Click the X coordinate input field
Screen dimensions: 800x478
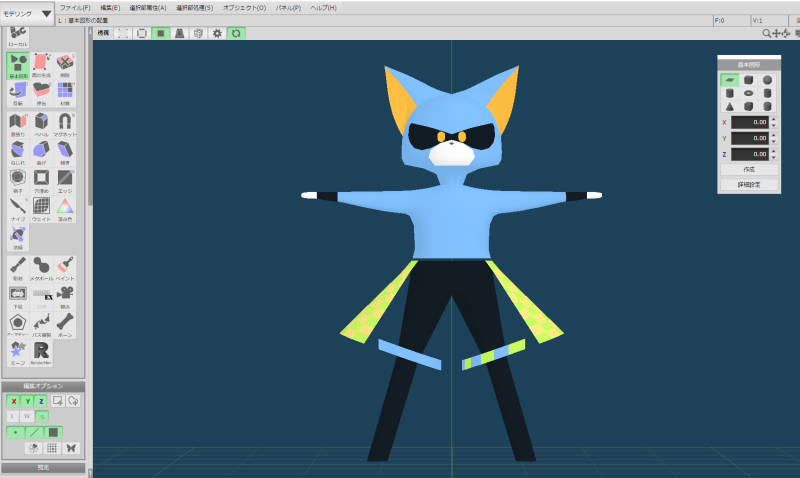[749, 122]
